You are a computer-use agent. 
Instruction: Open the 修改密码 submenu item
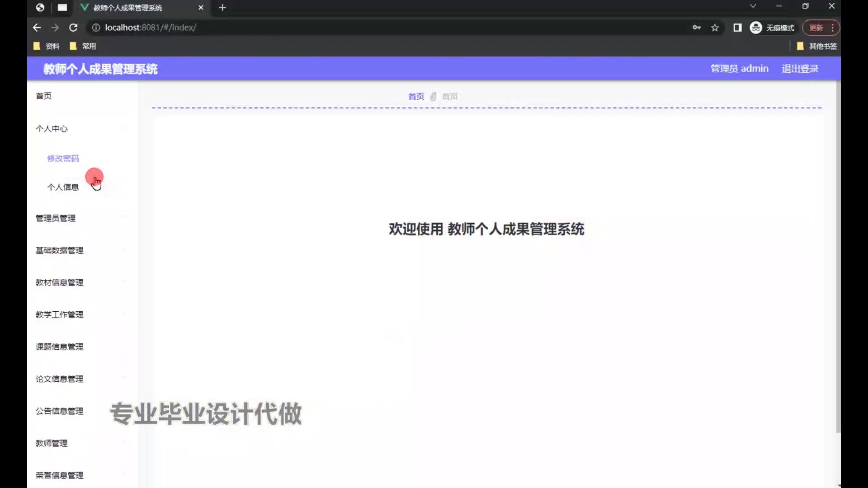63,159
